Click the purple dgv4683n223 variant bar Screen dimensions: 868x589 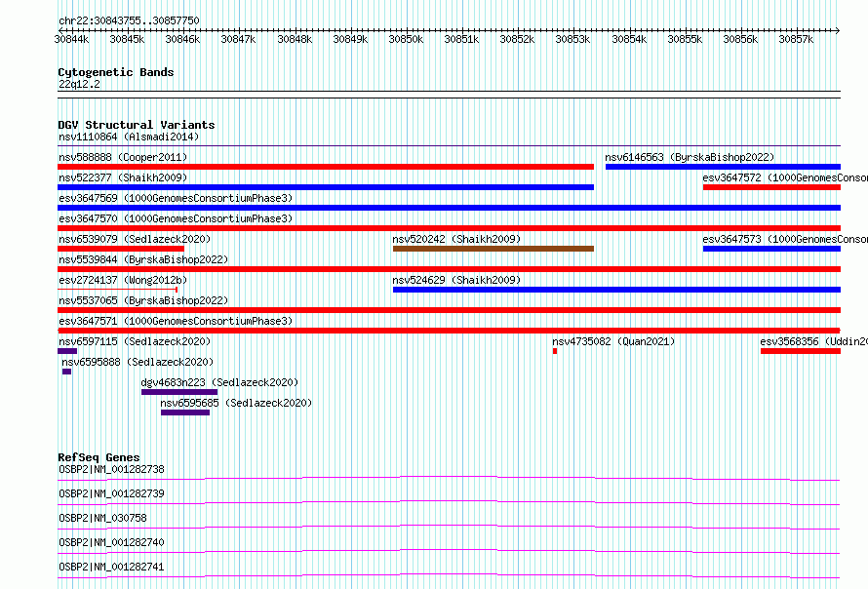point(179,392)
